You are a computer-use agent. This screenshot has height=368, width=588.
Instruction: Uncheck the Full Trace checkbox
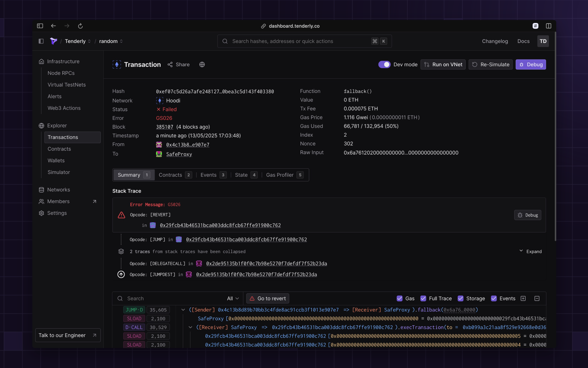point(423,299)
